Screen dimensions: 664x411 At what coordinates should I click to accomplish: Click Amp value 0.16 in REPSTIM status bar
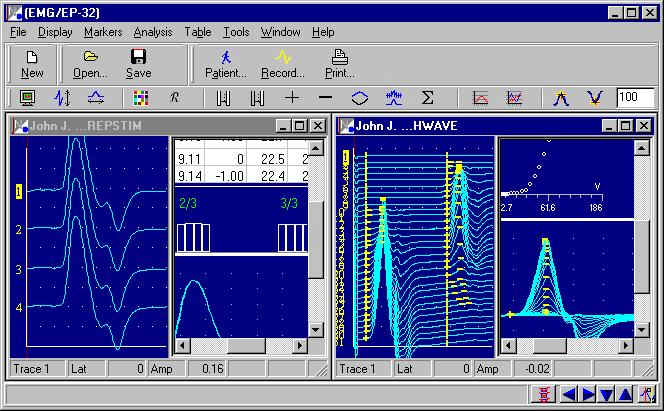coord(206,369)
